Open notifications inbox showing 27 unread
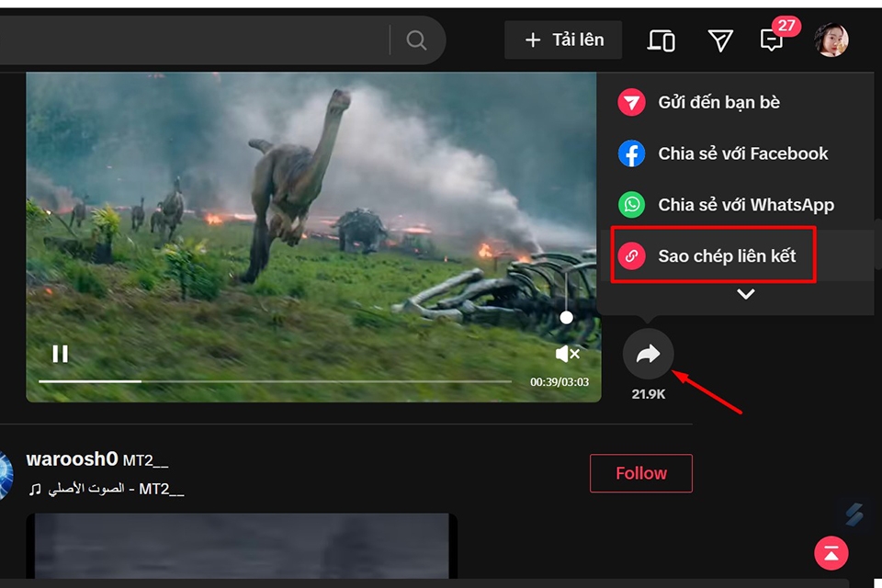This screenshot has height=588, width=882. 772,41
